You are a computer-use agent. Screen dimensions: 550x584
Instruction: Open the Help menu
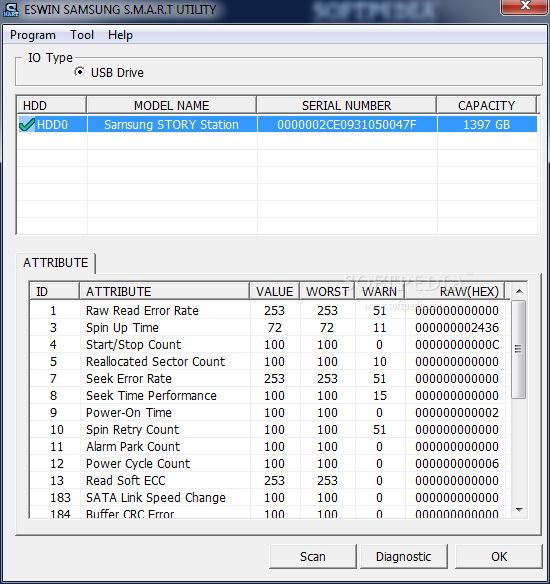coord(120,35)
